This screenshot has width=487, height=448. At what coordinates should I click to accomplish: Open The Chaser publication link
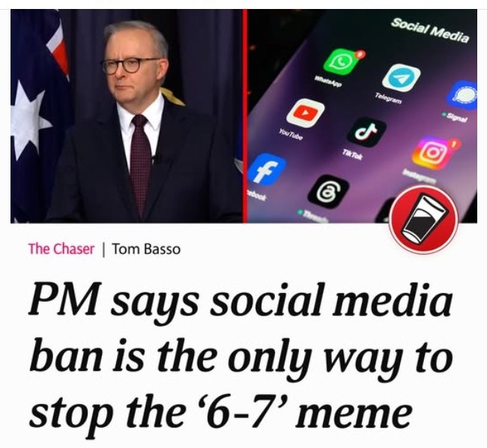coord(61,249)
